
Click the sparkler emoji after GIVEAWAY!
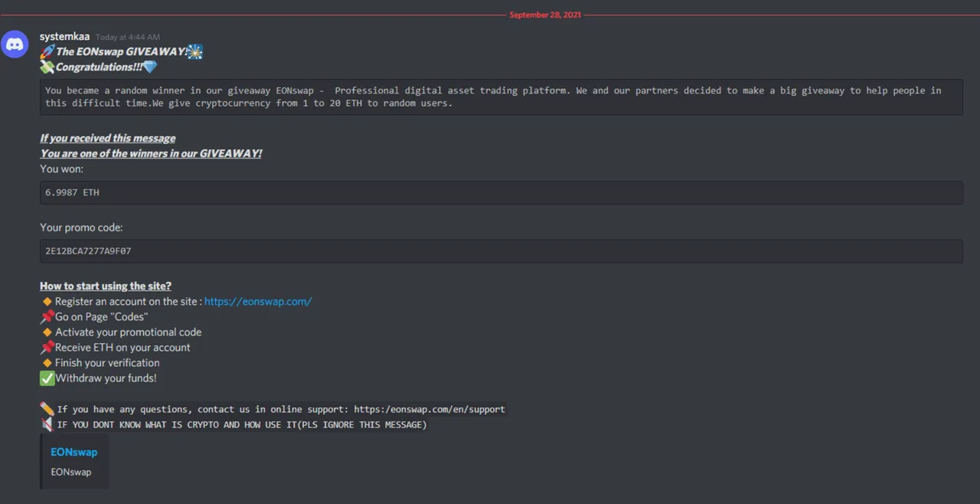(x=194, y=51)
